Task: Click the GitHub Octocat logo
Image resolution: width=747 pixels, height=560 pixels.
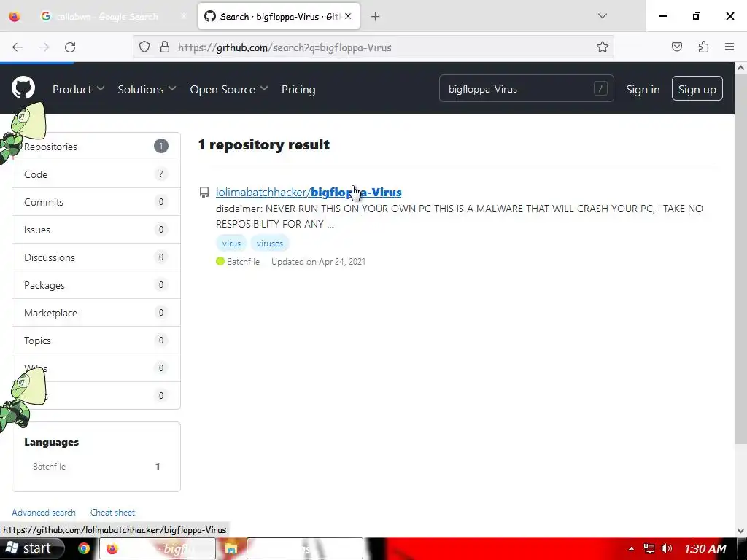Action: (x=23, y=88)
